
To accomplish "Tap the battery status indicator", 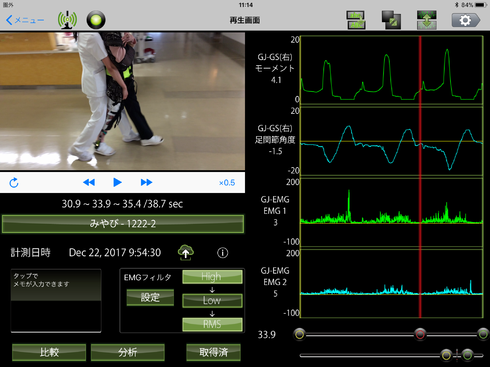I will pyautogui.click(x=480, y=5).
